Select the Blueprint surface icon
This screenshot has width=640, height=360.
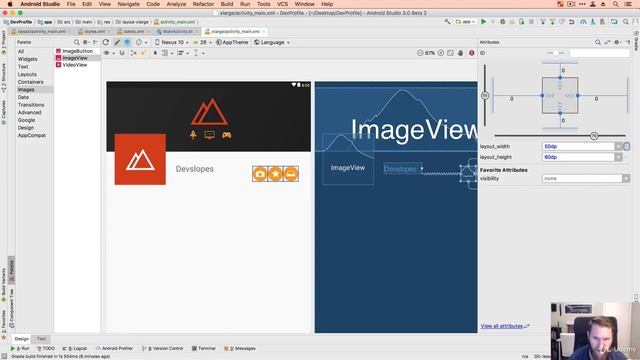(x=127, y=42)
